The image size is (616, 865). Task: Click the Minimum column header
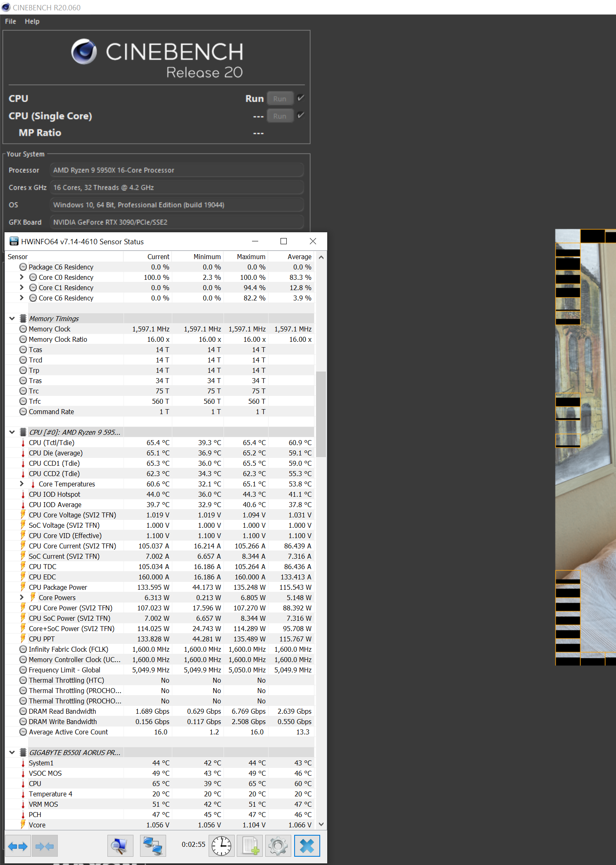click(x=198, y=257)
